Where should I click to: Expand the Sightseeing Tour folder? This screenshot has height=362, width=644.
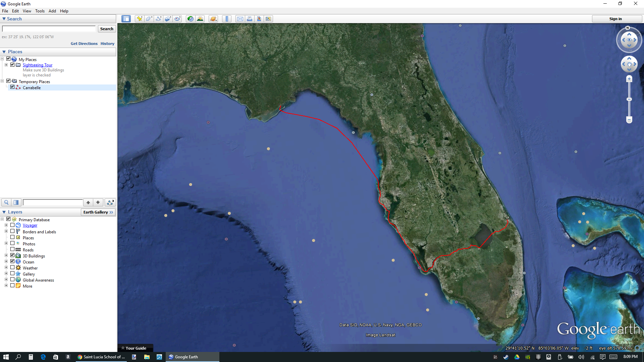(x=6, y=65)
